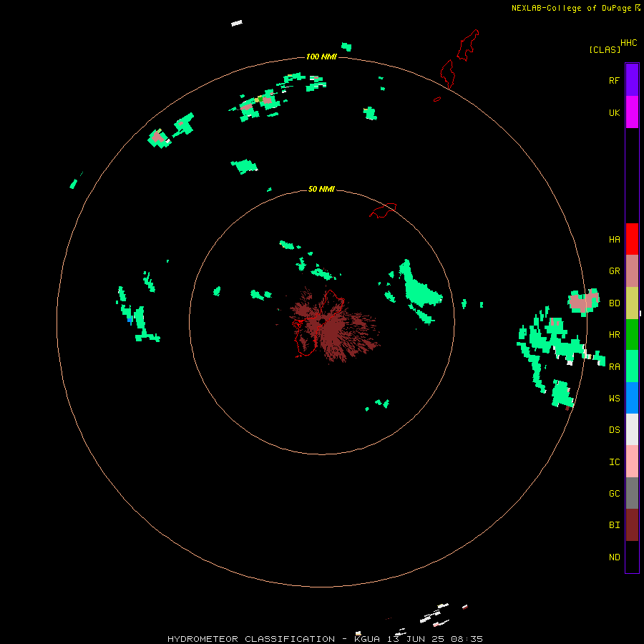This screenshot has width=644, height=644.
Task: Click the NEXLAB-College of DuPage text
Action: 571,8
